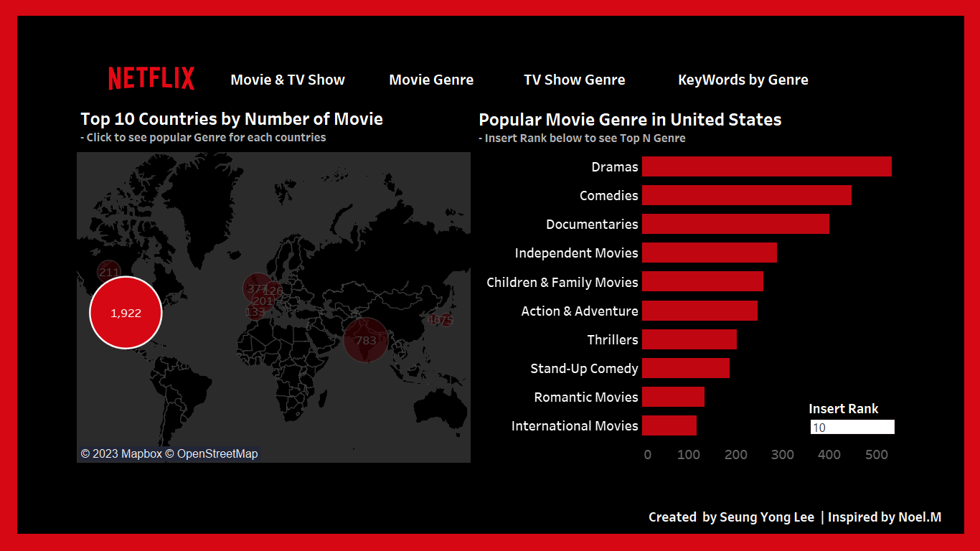Click the Independent Movies genre label

point(576,253)
